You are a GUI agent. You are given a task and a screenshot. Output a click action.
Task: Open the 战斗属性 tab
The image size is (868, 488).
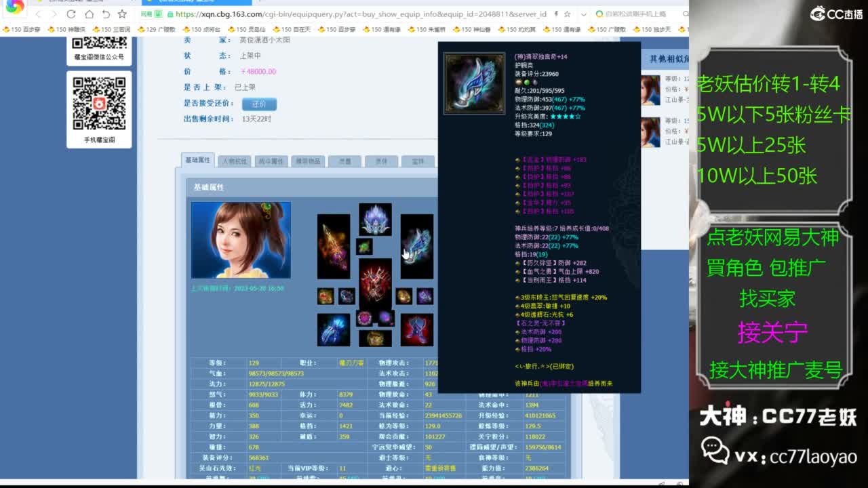(x=271, y=161)
